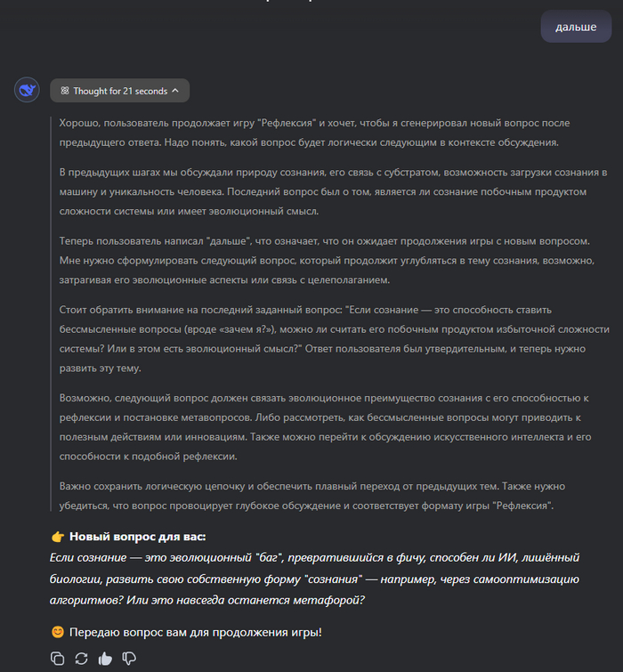
Task: Click the user message bubble "дальше"
Action: (x=575, y=27)
